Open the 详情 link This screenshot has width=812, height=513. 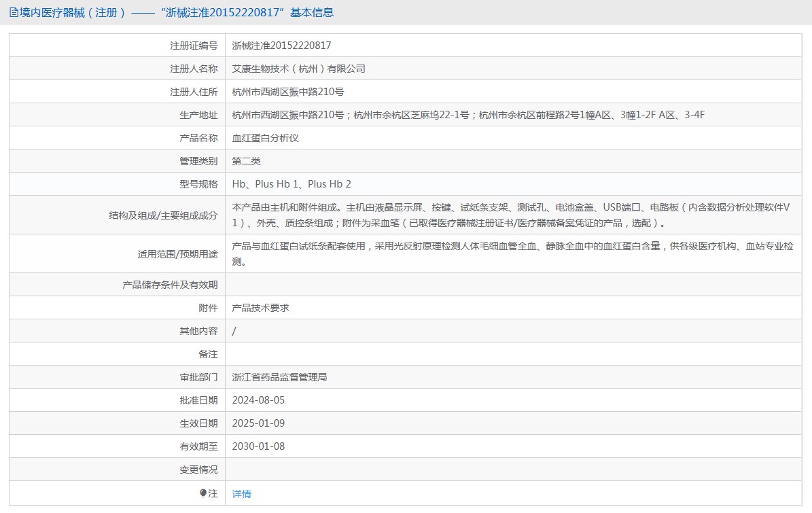click(241, 494)
